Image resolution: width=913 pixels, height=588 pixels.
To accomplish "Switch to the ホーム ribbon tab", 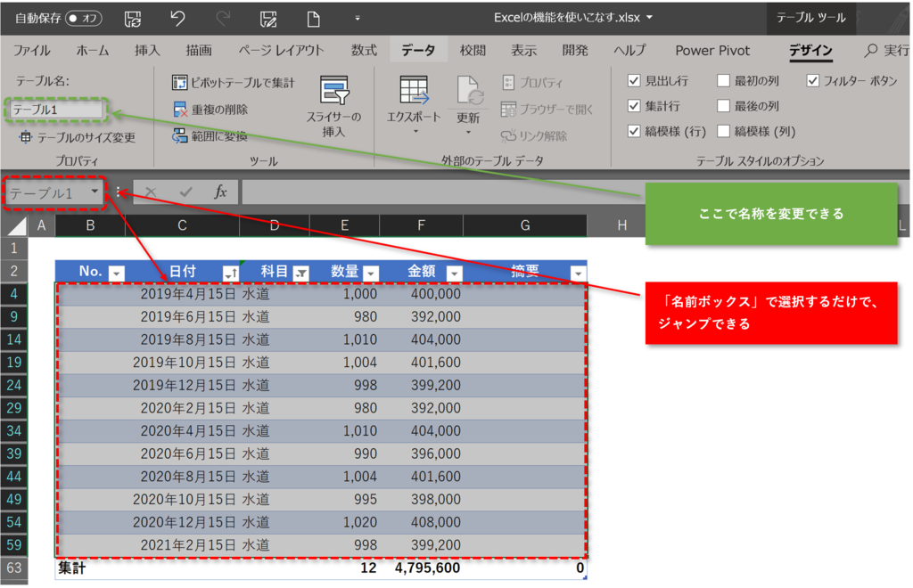I will coord(95,51).
